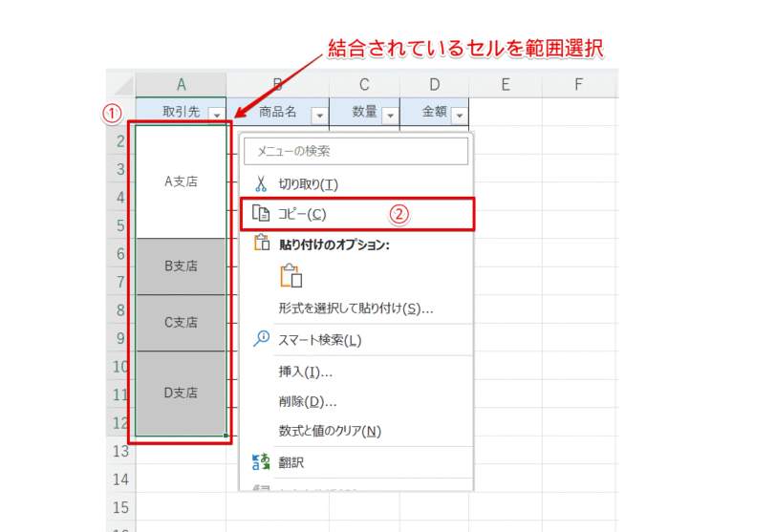This screenshot has width=776, height=532.
Task: Open the 金額 filter dropdown
Action: (x=460, y=116)
